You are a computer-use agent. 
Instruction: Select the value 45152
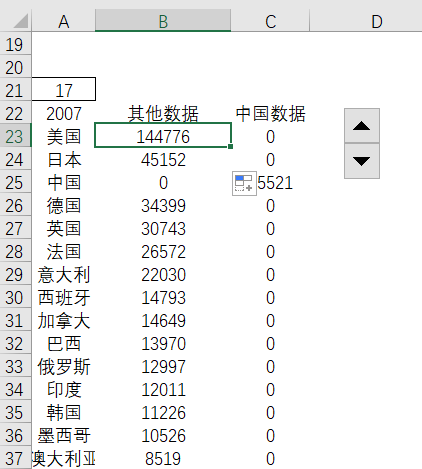(x=163, y=159)
